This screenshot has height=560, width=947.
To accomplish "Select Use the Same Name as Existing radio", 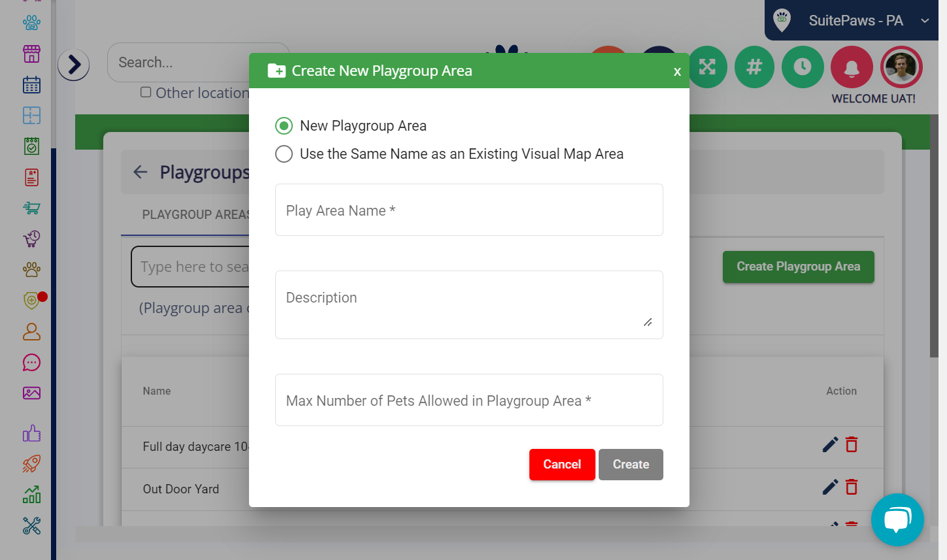I will pos(284,154).
